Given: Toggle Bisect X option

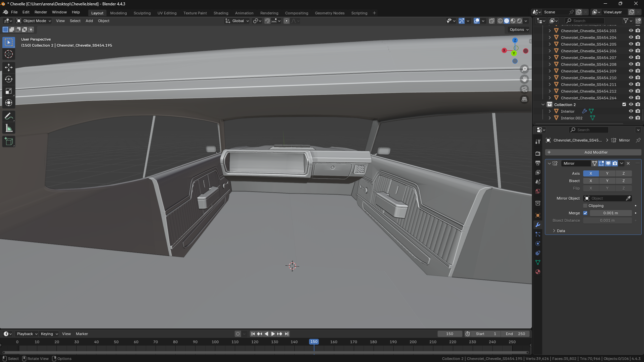Looking at the screenshot, I should coord(591,181).
